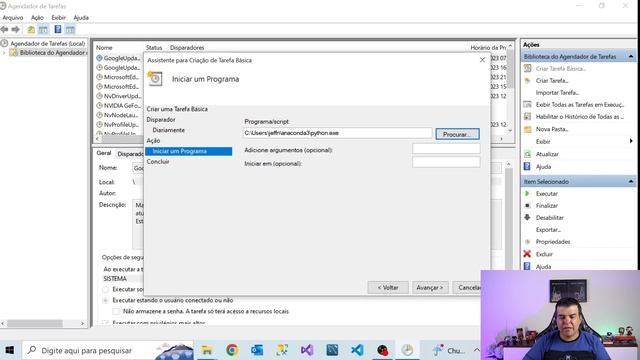
Task: Open the Exibir menu in menu bar
Action: [x=58, y=18]
